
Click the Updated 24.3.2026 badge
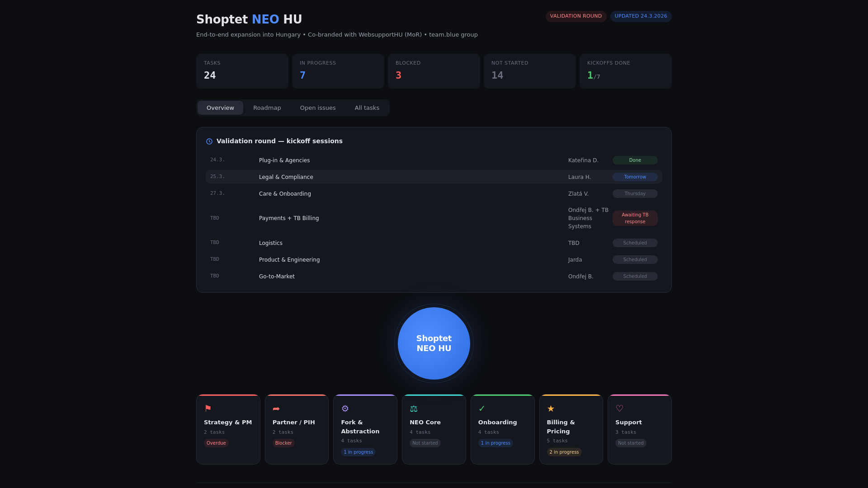(641, 16)
